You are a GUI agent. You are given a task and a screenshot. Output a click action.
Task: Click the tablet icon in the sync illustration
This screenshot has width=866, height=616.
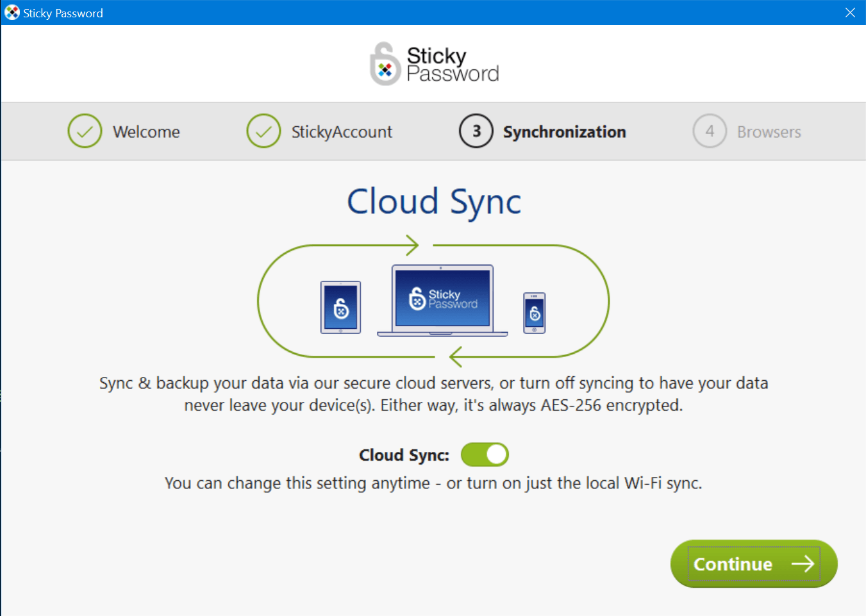click(x=340, y=308)
